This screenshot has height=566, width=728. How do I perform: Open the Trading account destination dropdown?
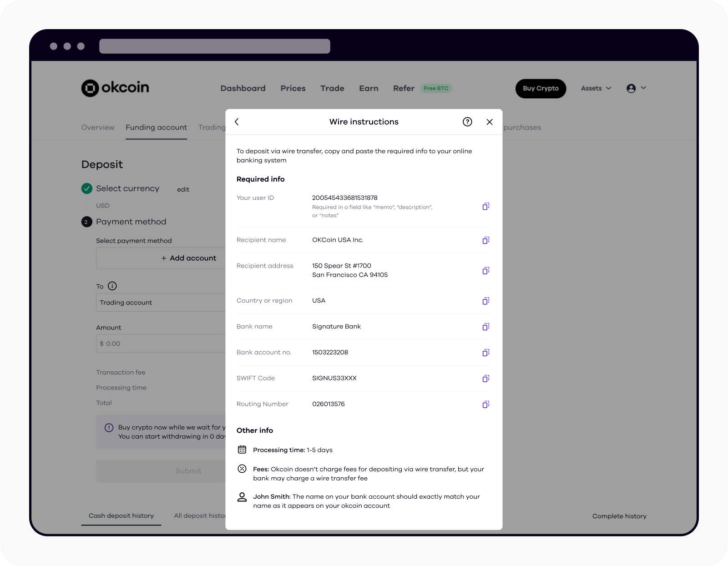coord(161,303)
